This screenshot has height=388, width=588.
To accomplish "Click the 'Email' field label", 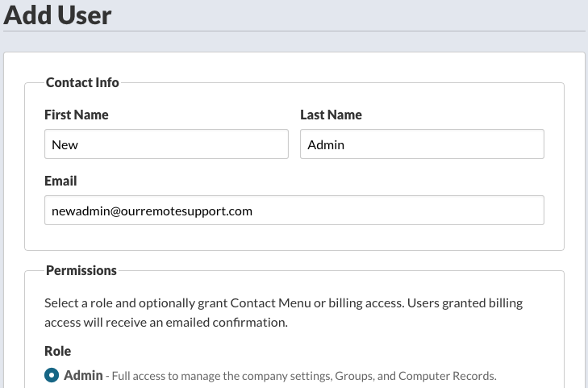I will coord(60,181).
